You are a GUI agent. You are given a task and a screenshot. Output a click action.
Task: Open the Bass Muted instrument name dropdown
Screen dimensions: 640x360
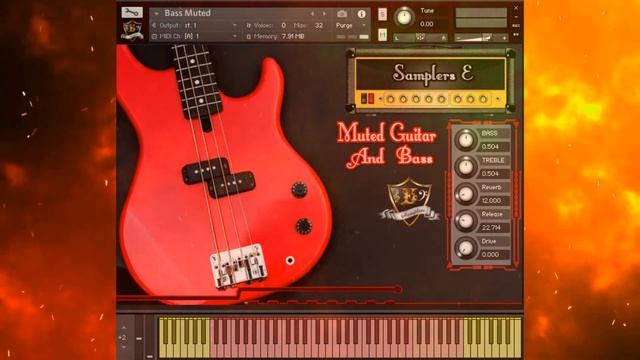coord(156,13)
